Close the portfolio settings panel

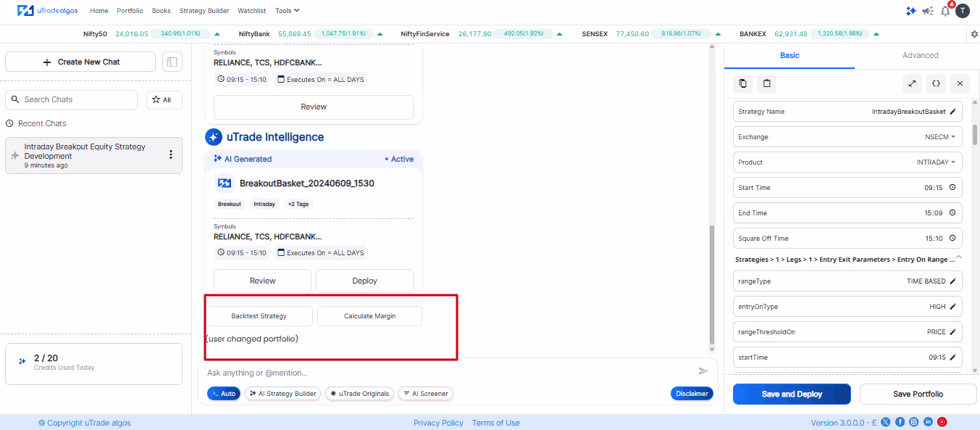click(960, 83)
